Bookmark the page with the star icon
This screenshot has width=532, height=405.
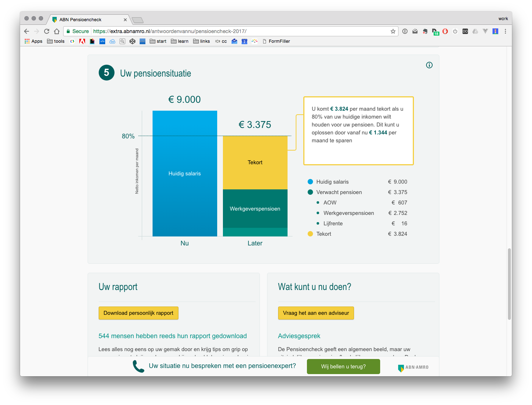tap(393, 31)
